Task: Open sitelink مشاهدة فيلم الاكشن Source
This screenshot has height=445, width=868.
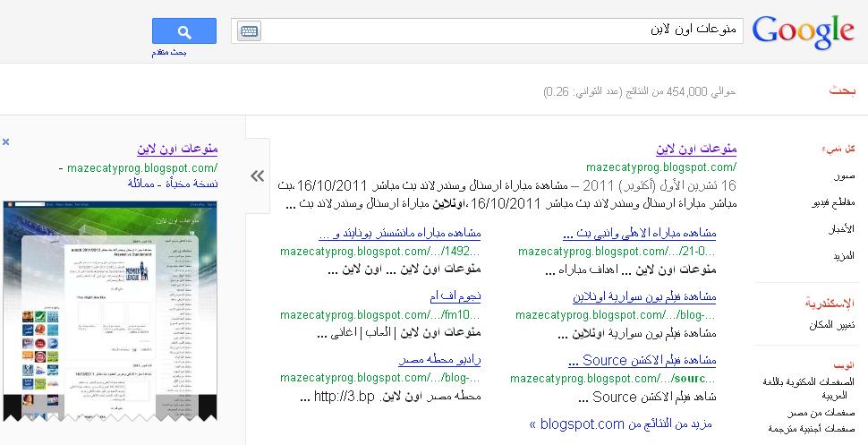Action: coord(642,361)
